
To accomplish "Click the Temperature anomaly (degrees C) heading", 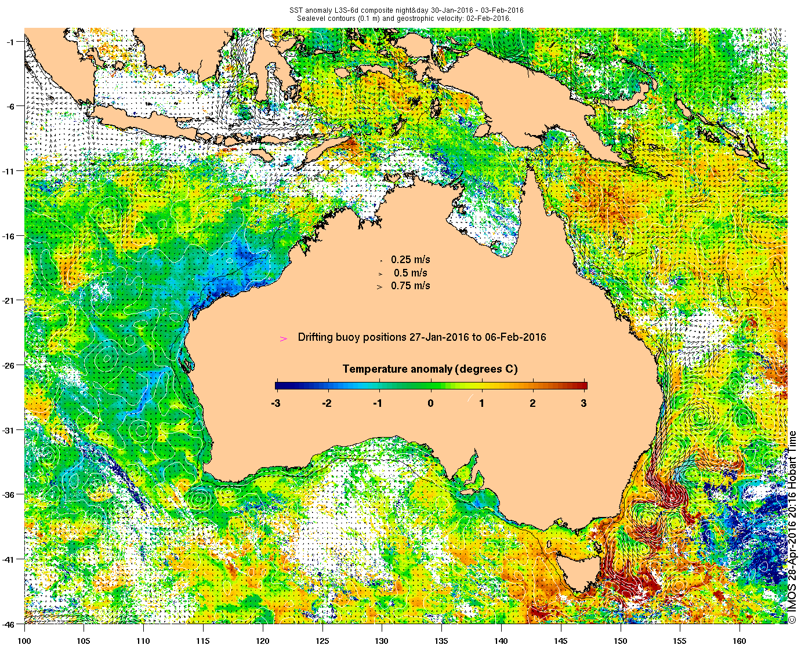I will [430, 369].
